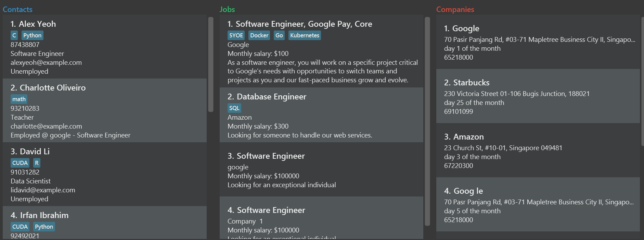Click David Li's CUDA tag
Image resolution: width=644 pixels, height=240 pixels.
(x=20, y=163)
